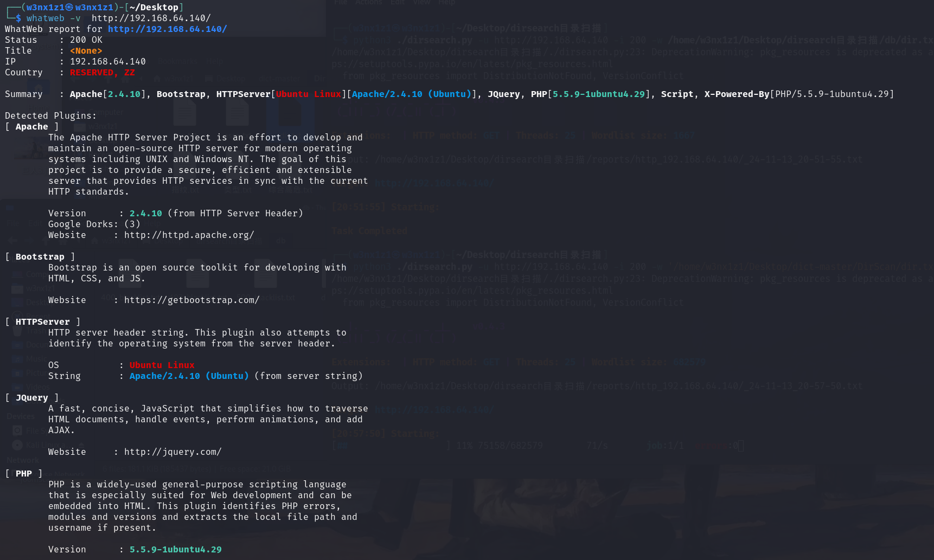This screenshot has height=560, width=934.
Task: Click the '[ PHP ]' plugin heading
Action: (x=23, y=473)
